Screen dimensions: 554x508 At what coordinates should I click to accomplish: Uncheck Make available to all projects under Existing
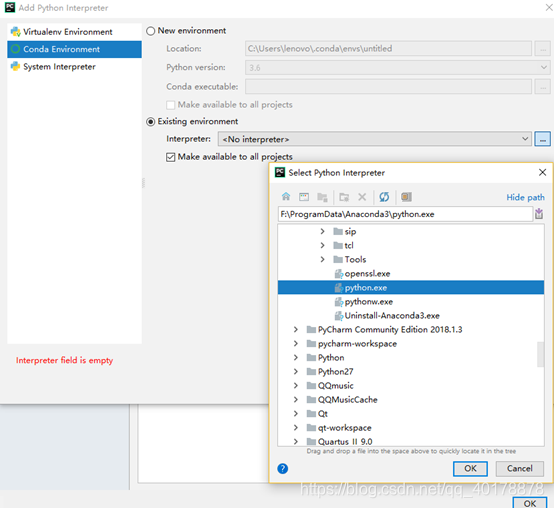click(x=171, y=157)
